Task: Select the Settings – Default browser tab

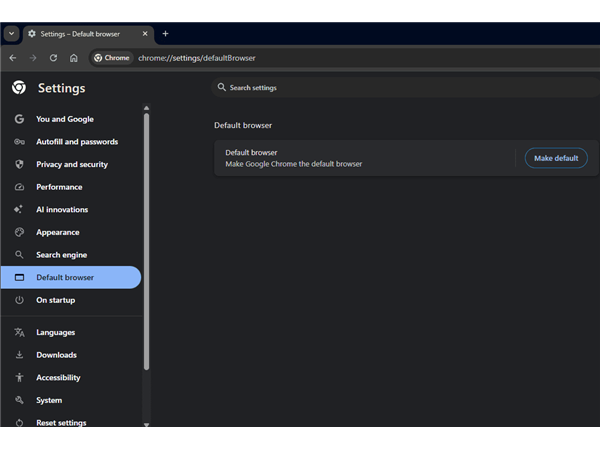Action: pos(88,34)
